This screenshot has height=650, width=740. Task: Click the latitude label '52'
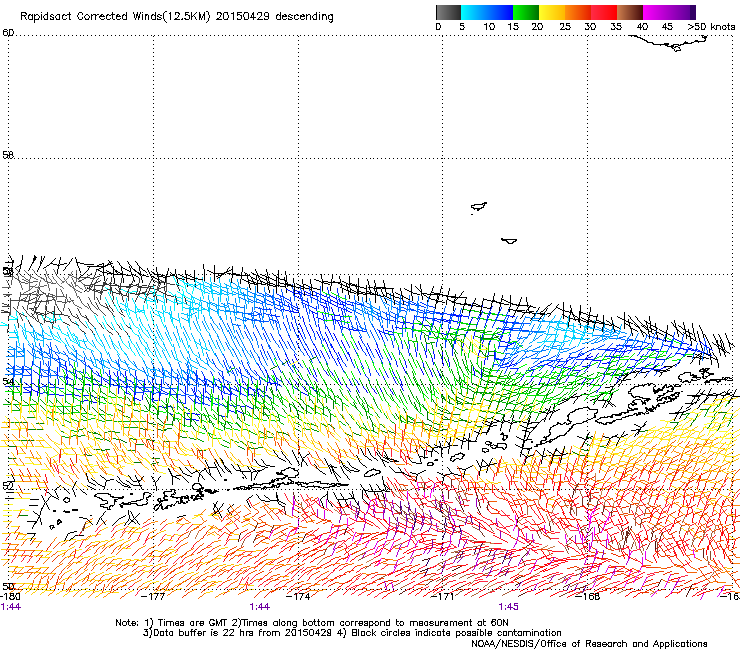click(8, 486)
